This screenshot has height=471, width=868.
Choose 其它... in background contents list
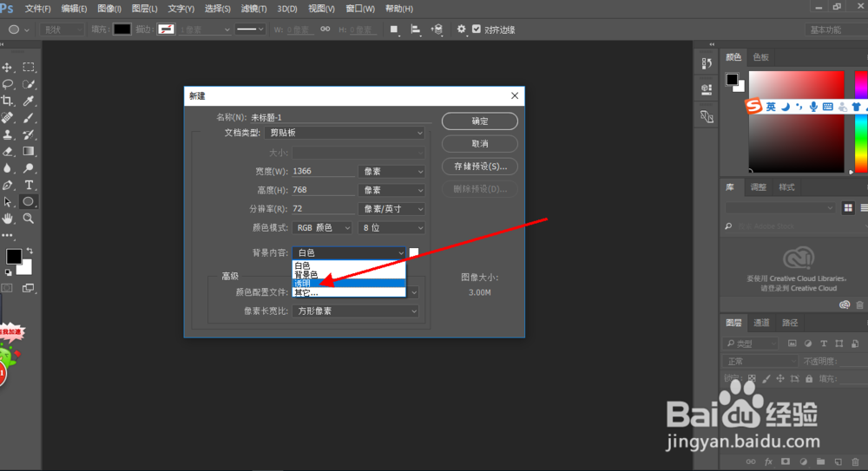[x=349, y=292]
